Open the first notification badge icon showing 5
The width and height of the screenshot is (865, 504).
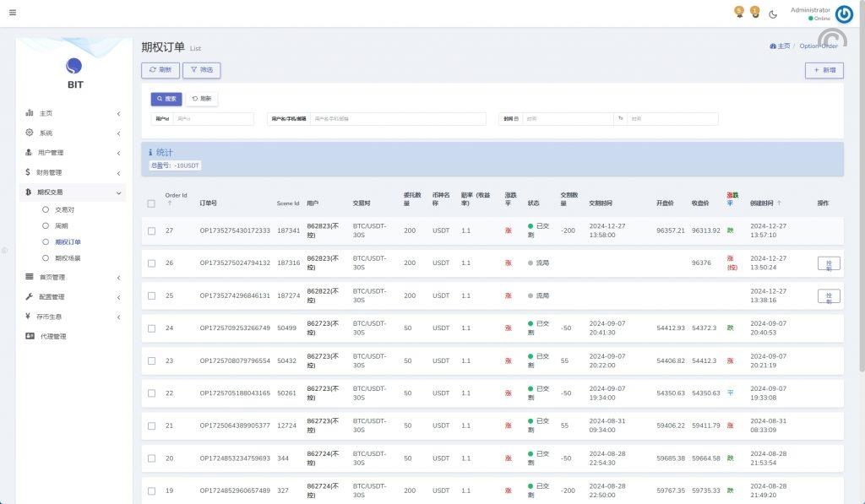[739, 12]
